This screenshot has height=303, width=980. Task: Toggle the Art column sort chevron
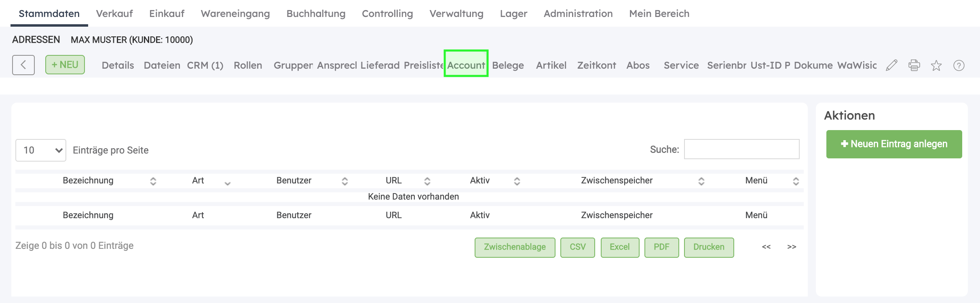(x=228, y=183)
